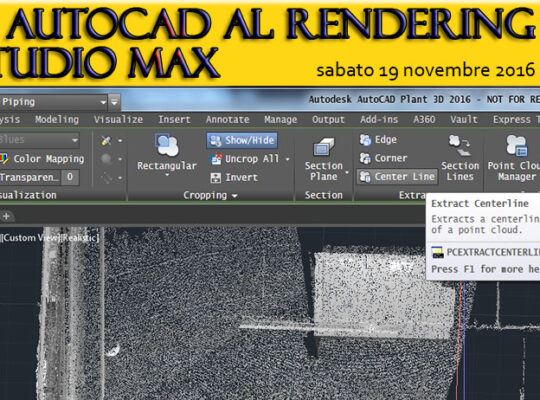This screenshot has height=400, width=540.
Task: Click the Section Plane icon
Action: point(323,147)
